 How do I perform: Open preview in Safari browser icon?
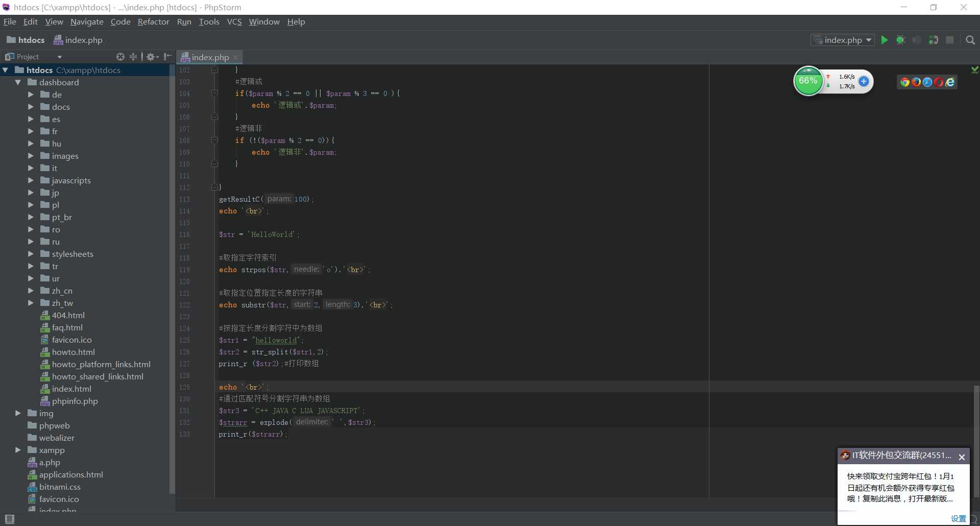click(927, 82)
